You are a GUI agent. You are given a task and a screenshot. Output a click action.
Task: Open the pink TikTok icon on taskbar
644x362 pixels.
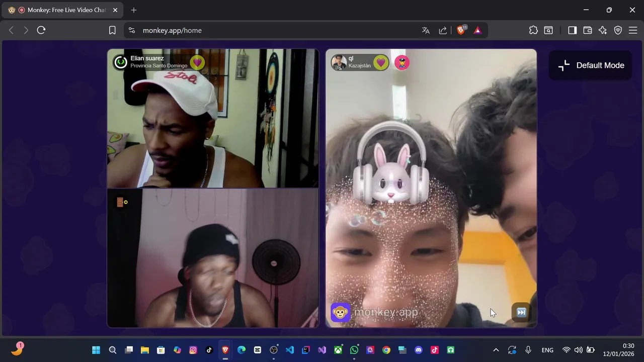[435, 350]
